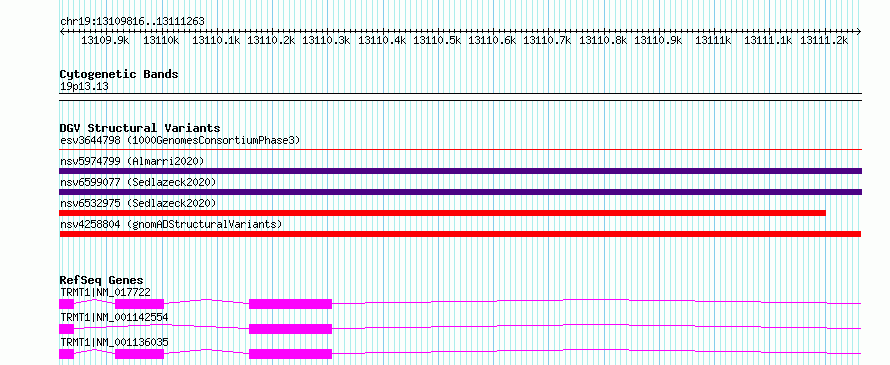Click the 13110.7k ruler tick label

point(547,40)
